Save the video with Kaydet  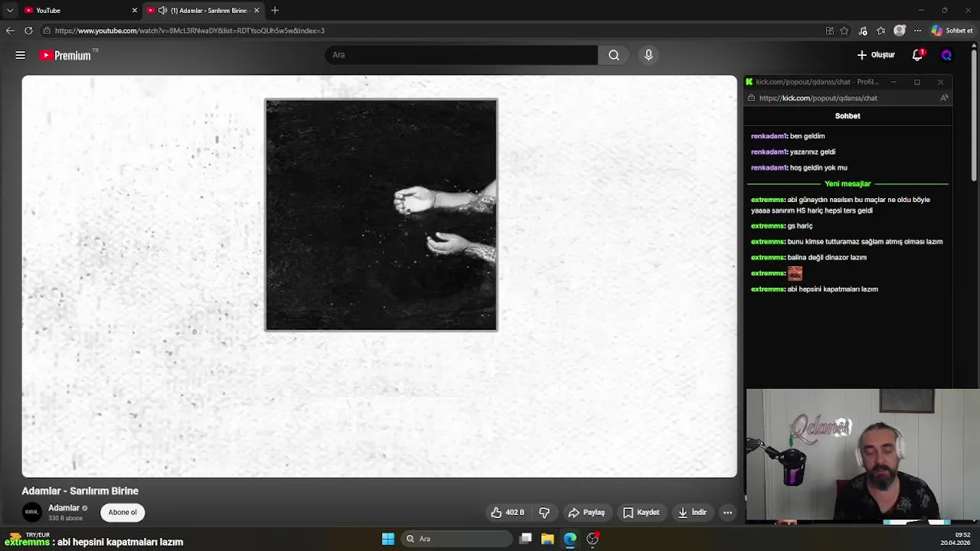(x=641, y=513)
